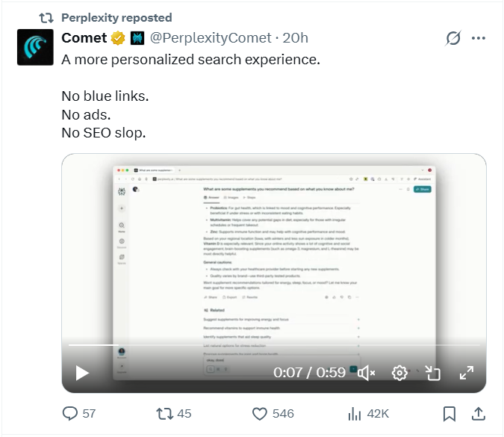This screenshot has width=504, height=437.
Task: Unmute the video sound
Action: point(366,373)
